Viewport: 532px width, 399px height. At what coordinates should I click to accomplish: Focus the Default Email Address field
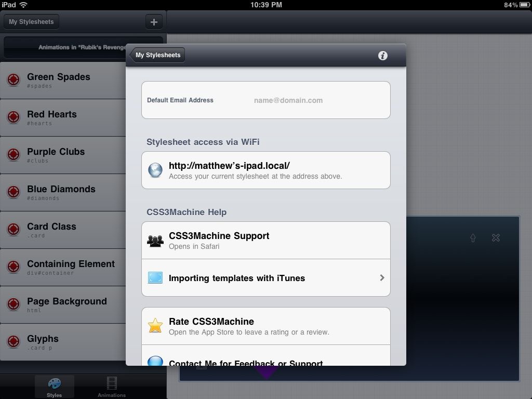[x=265, y=100]
